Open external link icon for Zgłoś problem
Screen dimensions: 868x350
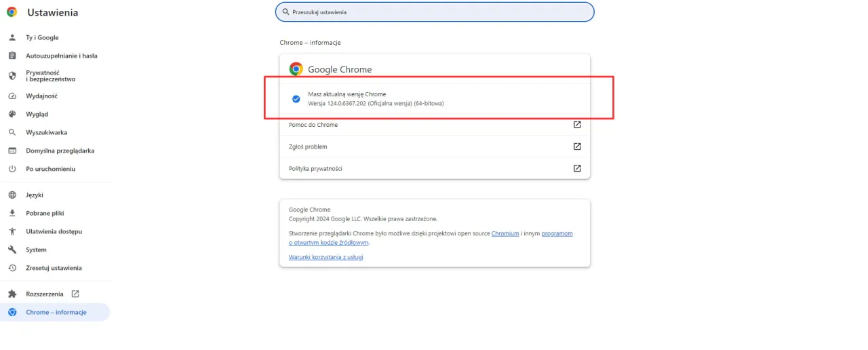577,147
